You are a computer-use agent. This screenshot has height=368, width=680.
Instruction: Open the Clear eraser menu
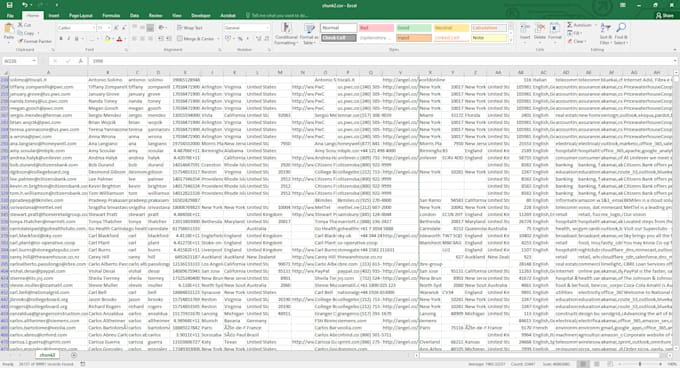[x=576, y=41]
